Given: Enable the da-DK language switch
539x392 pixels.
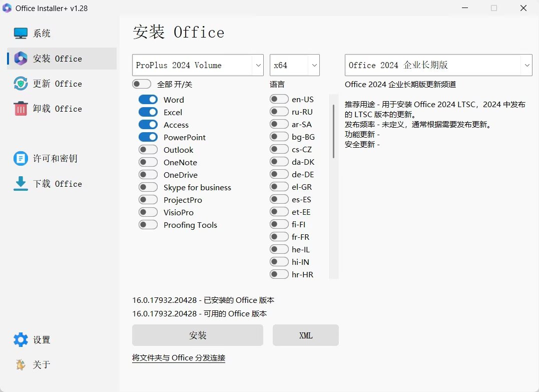Looking at the screenshot, I should (x=279, y=162).
